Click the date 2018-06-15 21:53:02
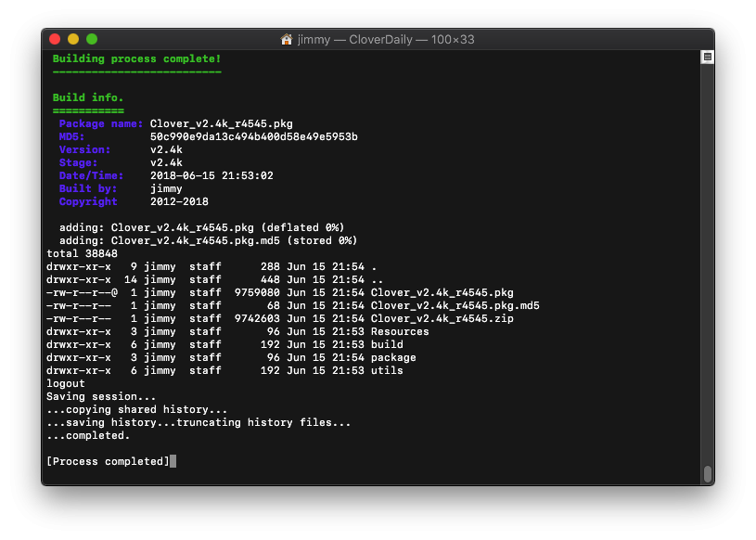756x540 pixels. click(x=211, y=176)
